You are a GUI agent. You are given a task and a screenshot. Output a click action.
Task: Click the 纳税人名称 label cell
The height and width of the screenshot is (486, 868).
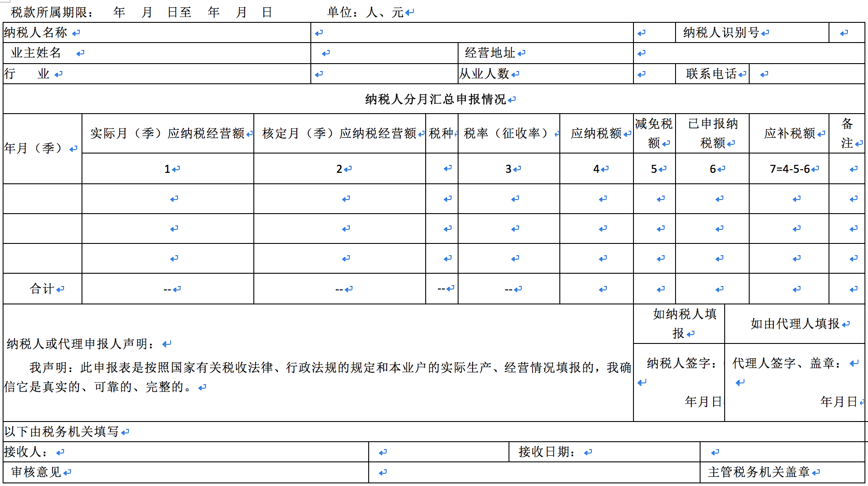pyautogui.click(x=157, y=32)
